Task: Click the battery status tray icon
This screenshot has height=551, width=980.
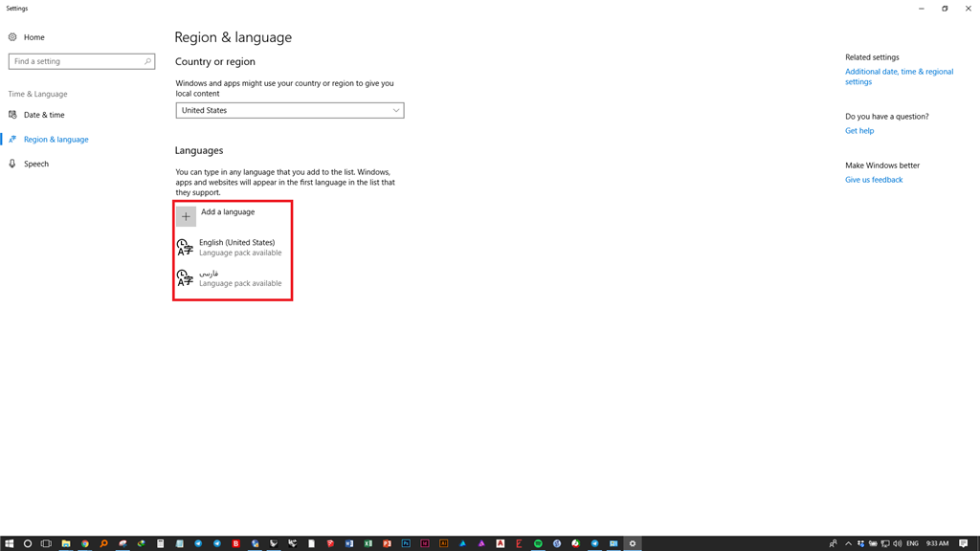Action: (x=873, y=543)
